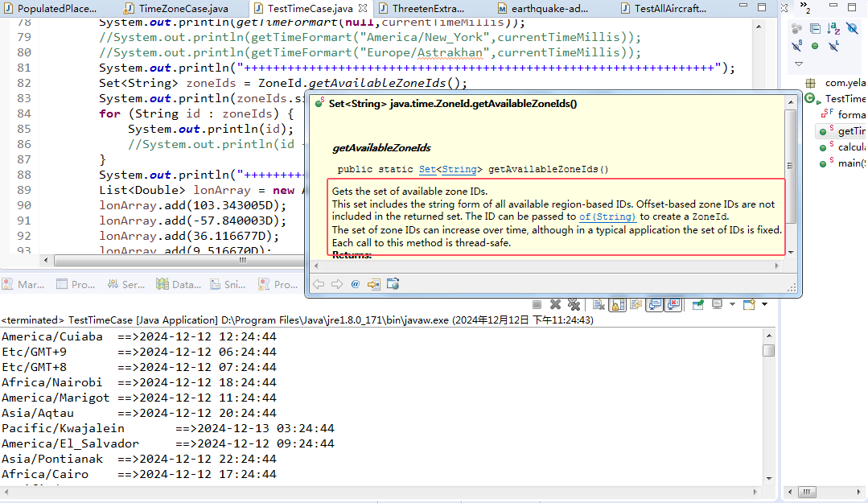Toggle Hide Non-Public Members green dot
The height and width of the screenshot is (503, 868).
click(815, 46)
